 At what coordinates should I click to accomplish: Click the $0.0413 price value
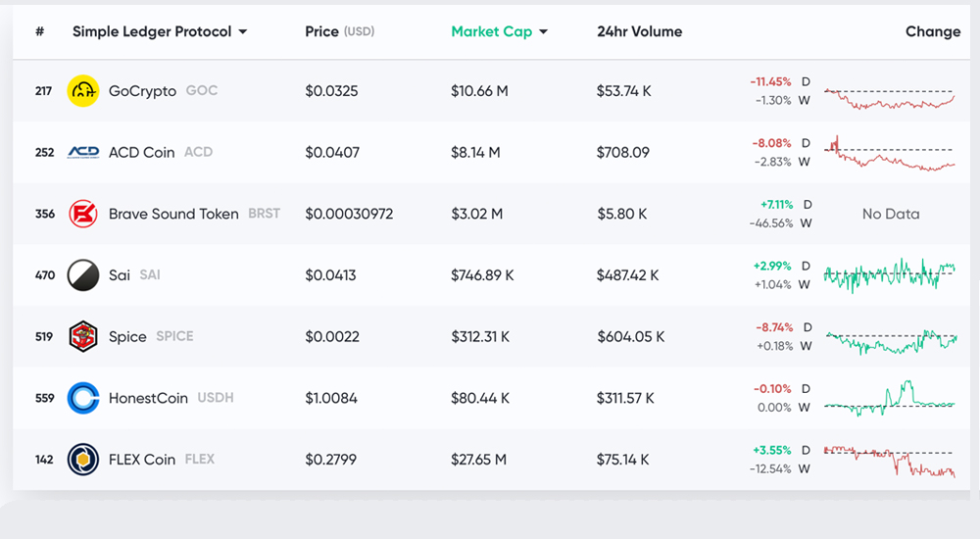tap(330, 275)
